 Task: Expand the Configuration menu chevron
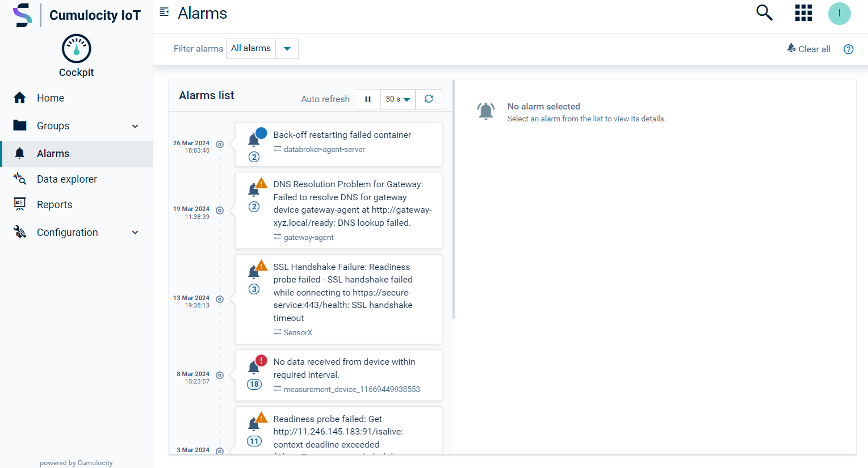click(x=135, y=233)
